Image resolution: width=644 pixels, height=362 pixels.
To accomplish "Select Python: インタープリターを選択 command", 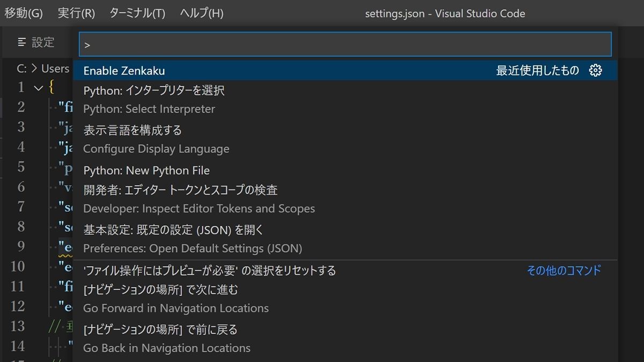I will pyautogui.click(x=345, y=100).
